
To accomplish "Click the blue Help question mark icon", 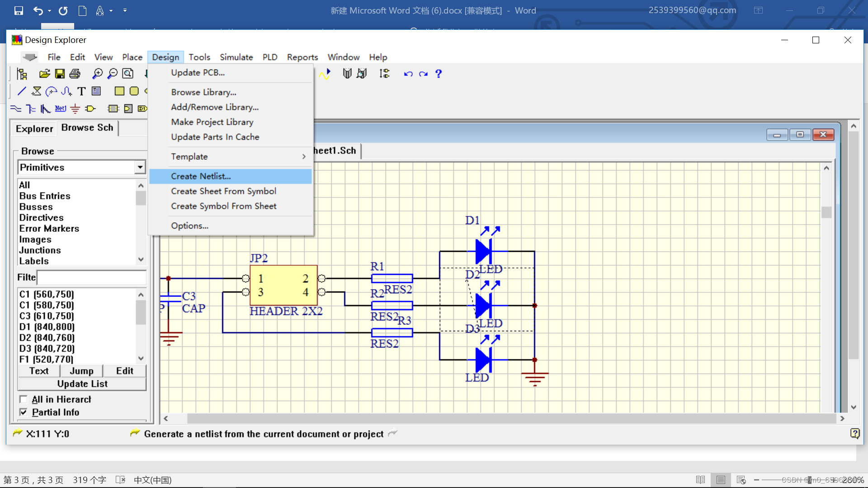I will tap(438, 74).
